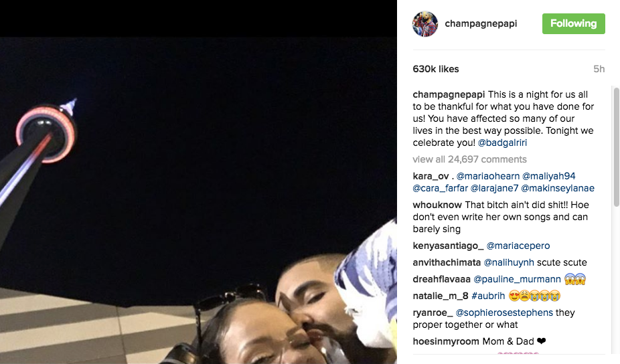Viewport: 620px width, 364px height.
Task: Click the comments panel scrollbar thumb
Action: pos(616,147)
